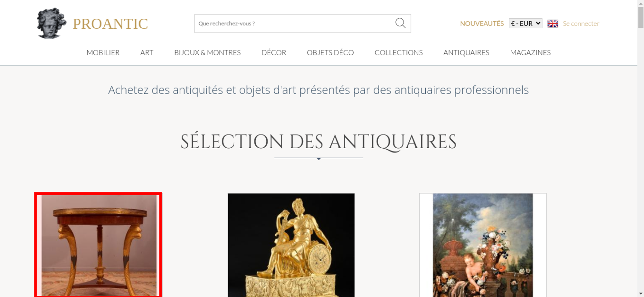Open the ART menu
Screen dimensions: 644x297
tap(147, 52)
